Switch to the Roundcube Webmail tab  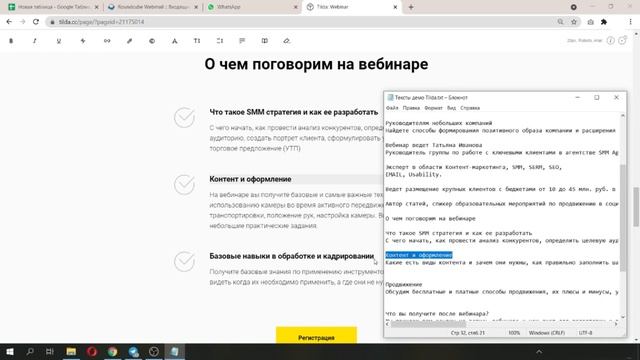153,7
